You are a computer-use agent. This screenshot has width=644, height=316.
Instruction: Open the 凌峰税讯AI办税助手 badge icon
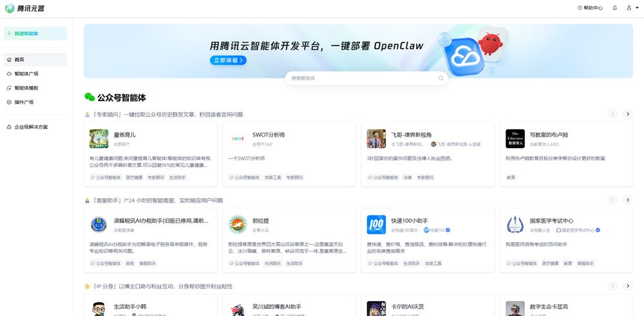point(99,225)
